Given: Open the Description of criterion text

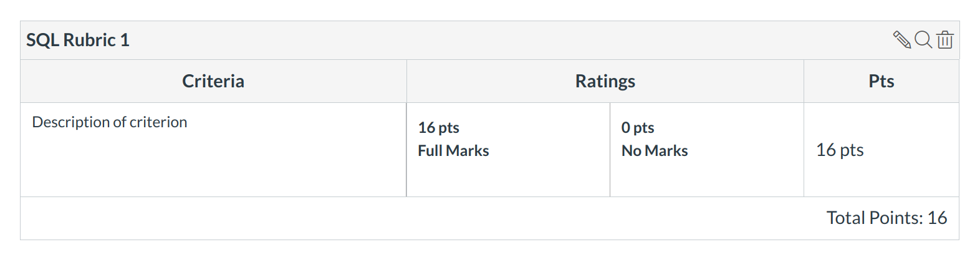Looking at the screenshot, I should pyautogui.click(x=110, y=122).
